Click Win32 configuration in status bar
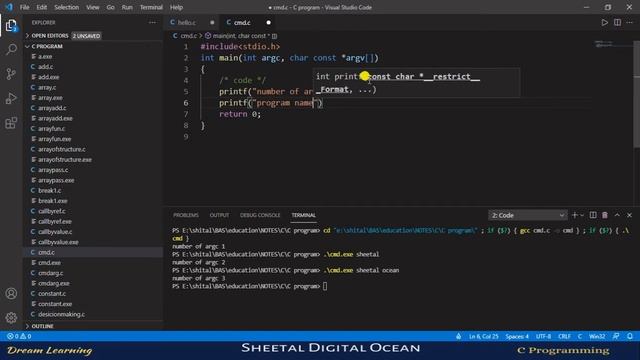The height and width of the screenshot is (360, 640). 597,336
